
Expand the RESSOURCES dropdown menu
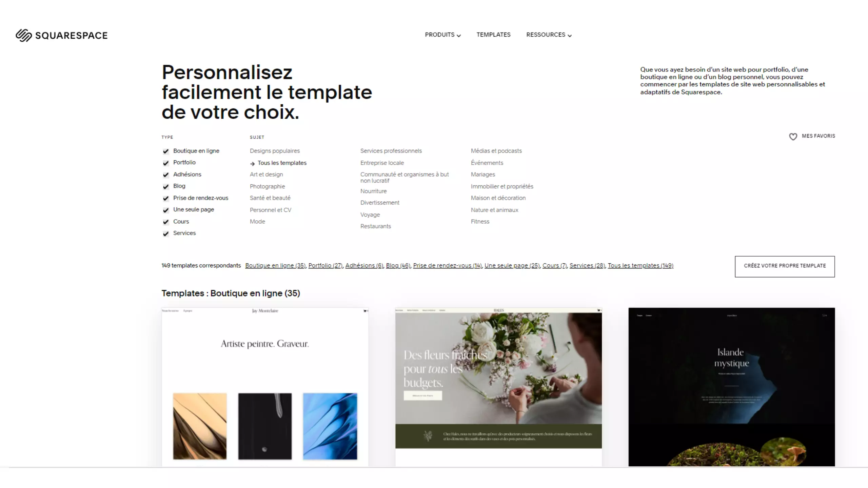[x=547, y=35]
